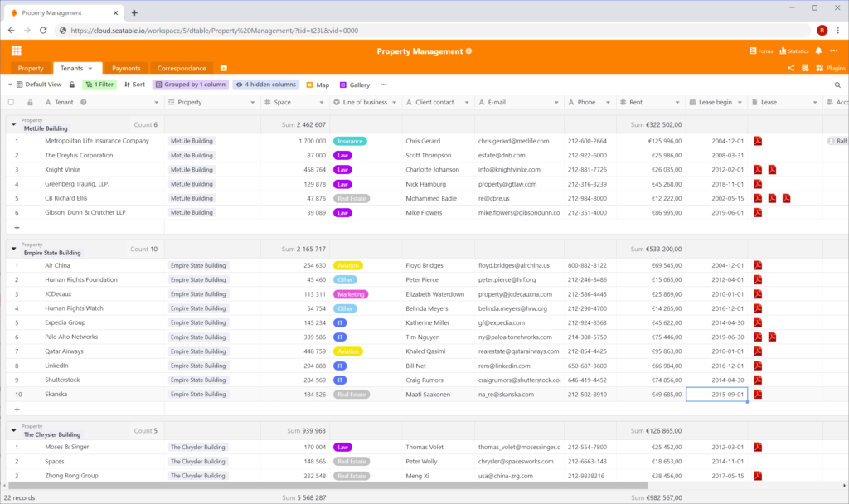The width and height of the screenshot is (849, 504).
Task: Open Rent column dropdown arrow
Action: click(677, 102)
